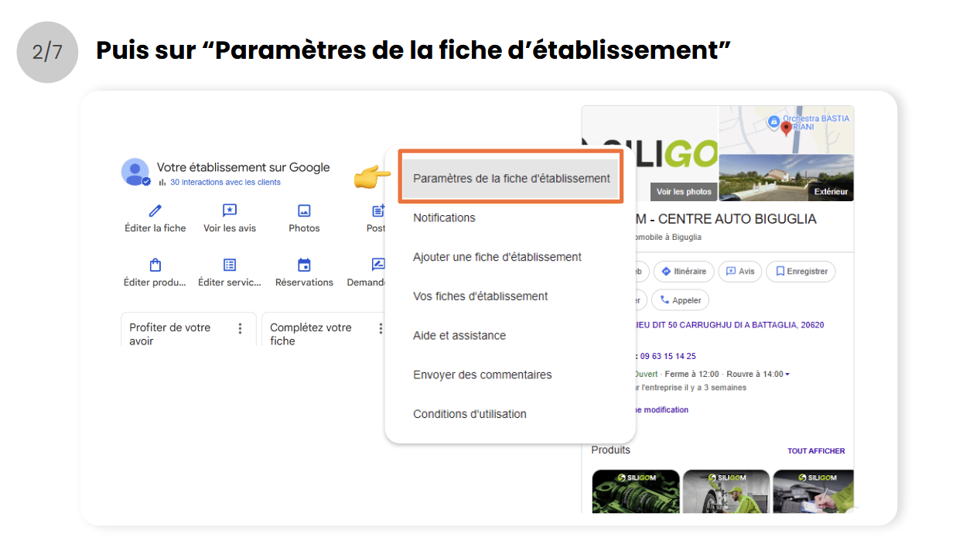Viewport: 980px width, 551px height.
Task: Open three-dot menu on Complétez votre fiche
Action: coord(380,329)
